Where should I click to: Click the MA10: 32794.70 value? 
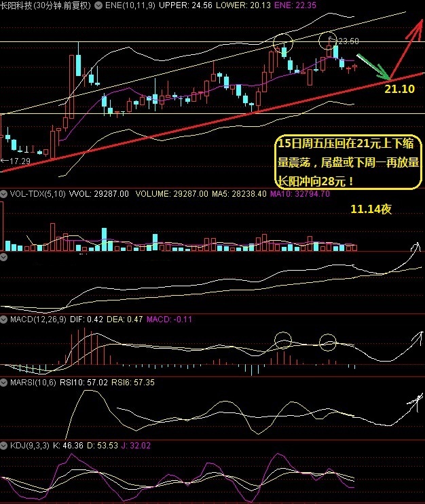pyautogui.click(x=300, y=194)
